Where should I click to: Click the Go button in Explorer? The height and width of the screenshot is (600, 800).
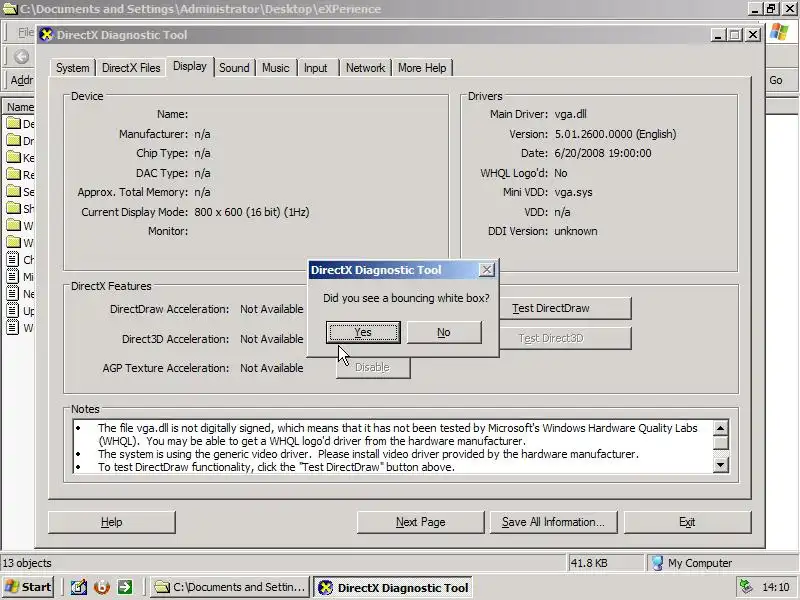[x=776, y=80]
